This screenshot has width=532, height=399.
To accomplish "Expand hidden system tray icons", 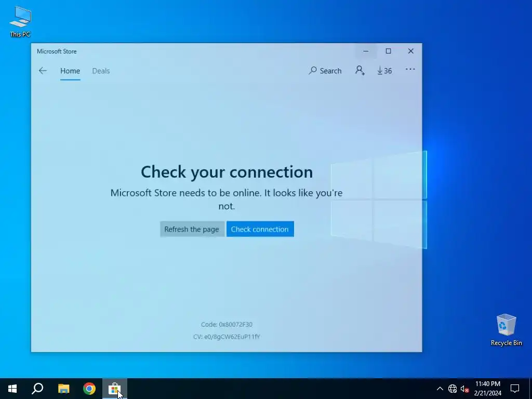I will coord(440,389).
